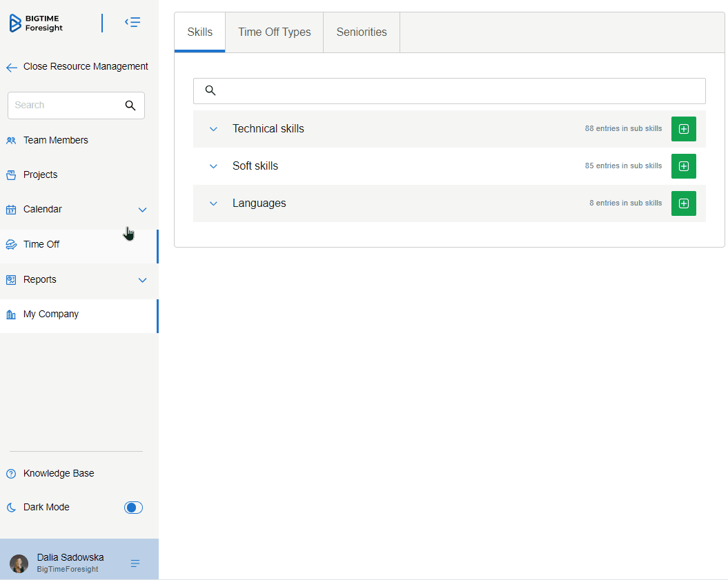Expand the Soft skills group

tap(213, 166)
